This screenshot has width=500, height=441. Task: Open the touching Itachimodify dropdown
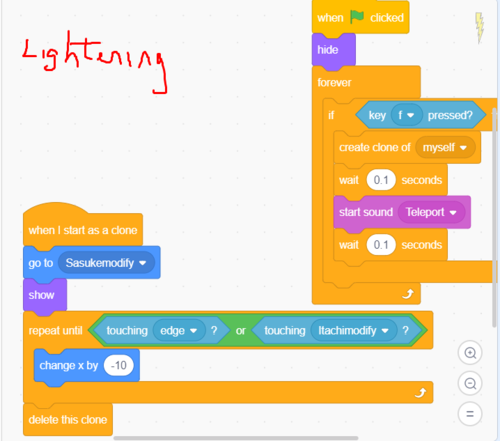click(354, 331)
